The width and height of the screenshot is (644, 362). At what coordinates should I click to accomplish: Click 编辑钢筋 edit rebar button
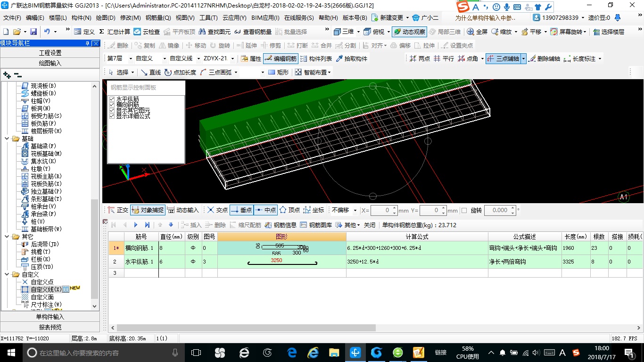281,59
